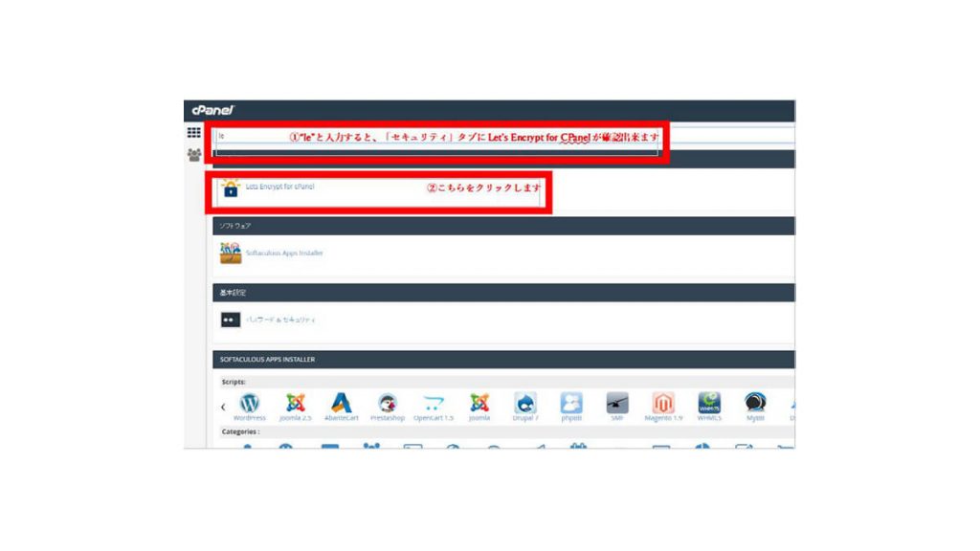The width and height of the screenshot is (980, 551).
Task: Open the PrestaShop installer icon
Action: [x=388, y=404]
